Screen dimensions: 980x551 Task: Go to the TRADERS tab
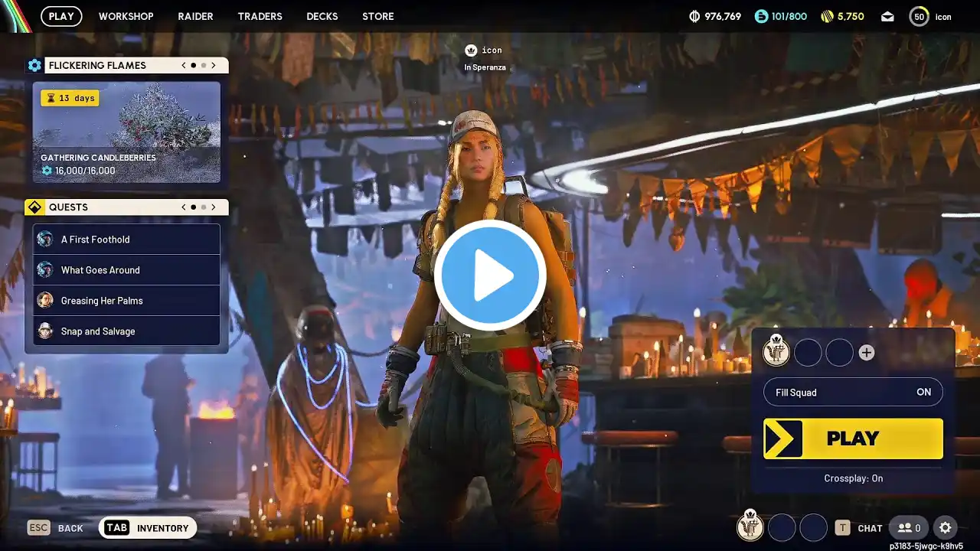[x=260, y=16]
